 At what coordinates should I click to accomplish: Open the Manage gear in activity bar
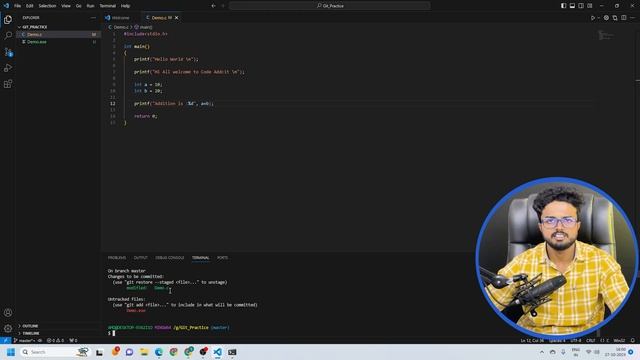tap(8, 329)
